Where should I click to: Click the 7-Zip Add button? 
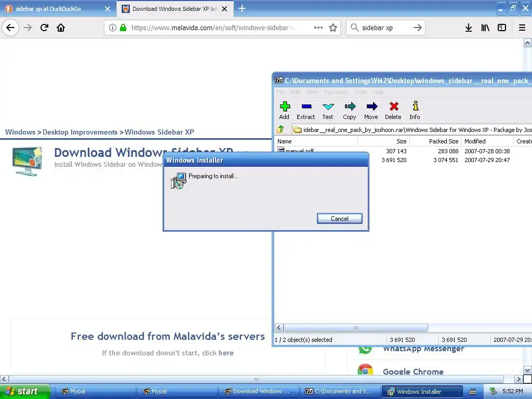point(284,111)
